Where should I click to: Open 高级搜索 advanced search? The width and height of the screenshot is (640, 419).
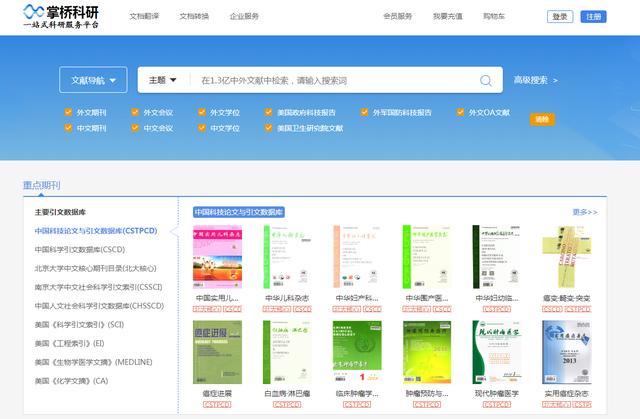(x=535, y=80)
